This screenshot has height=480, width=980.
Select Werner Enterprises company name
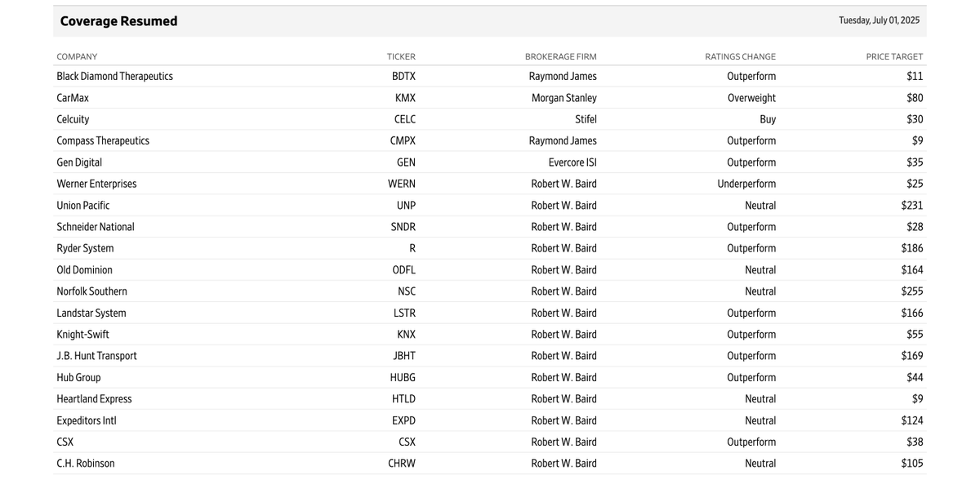pos(96,184)
